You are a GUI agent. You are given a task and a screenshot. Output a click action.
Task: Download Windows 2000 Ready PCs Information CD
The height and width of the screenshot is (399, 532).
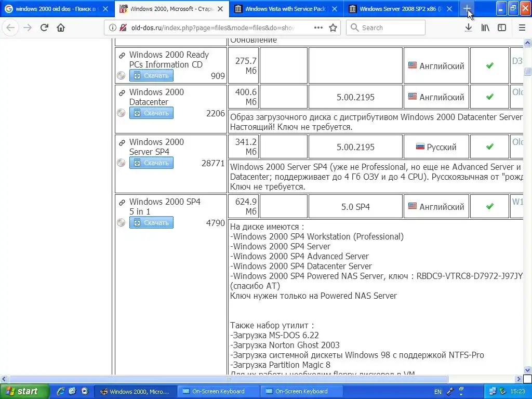point(151,75)
